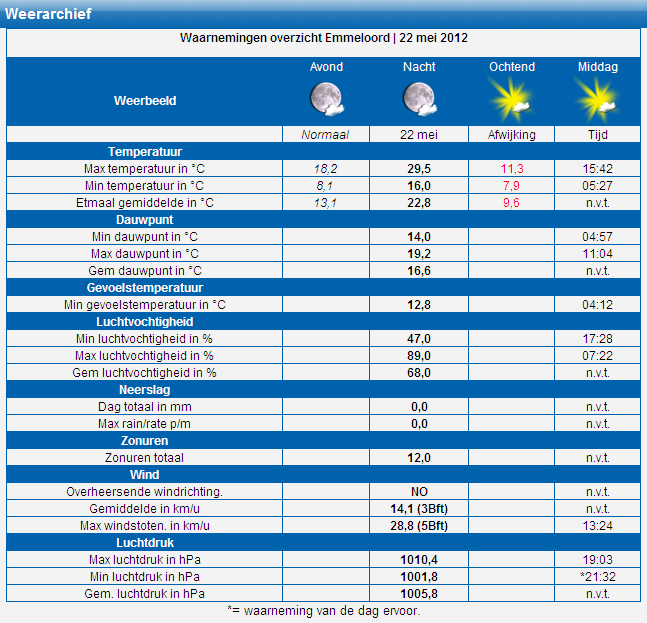The image size is (647, 623).
Task: Click the Max rain/rate p/m label
Action: (x=144, y=424)
